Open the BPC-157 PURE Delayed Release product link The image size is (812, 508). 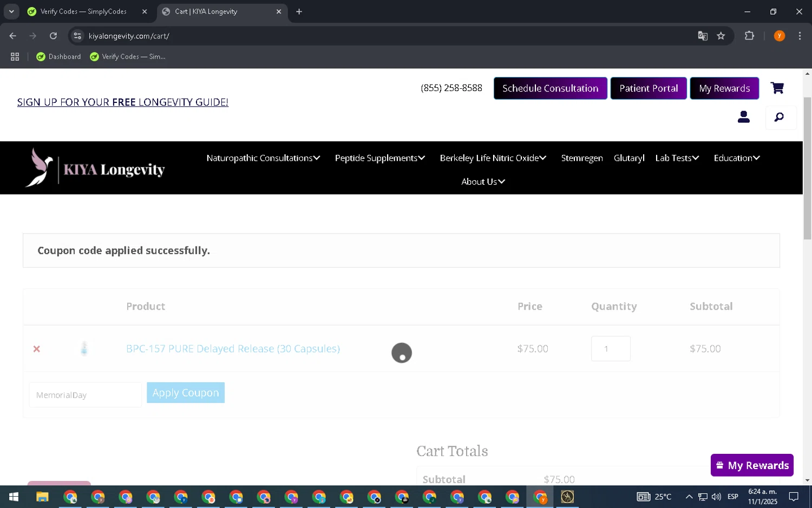point(233,349)
